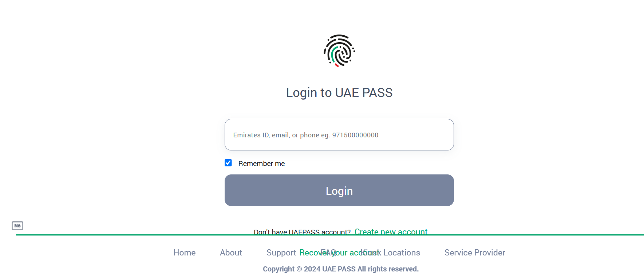The image size is (644, 274).
Task: Click the "Remember me" label text
Action: pyautogui.click(x=261, y=164)
